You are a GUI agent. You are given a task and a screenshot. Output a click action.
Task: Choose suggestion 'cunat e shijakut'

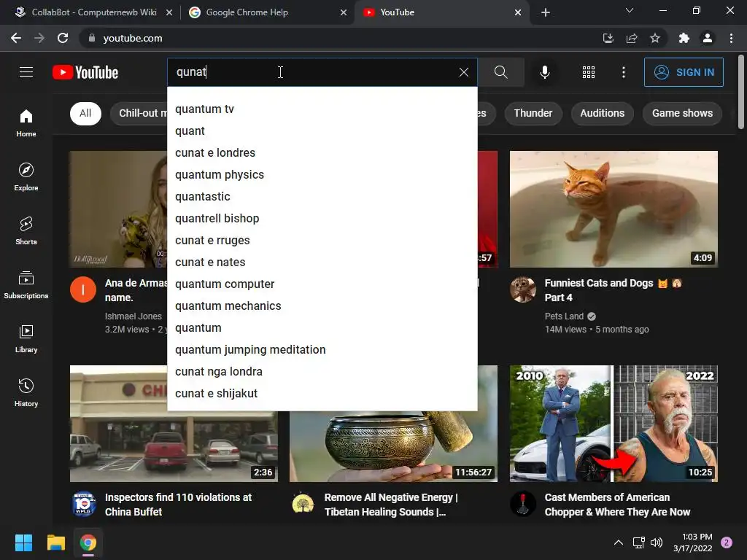322,394
